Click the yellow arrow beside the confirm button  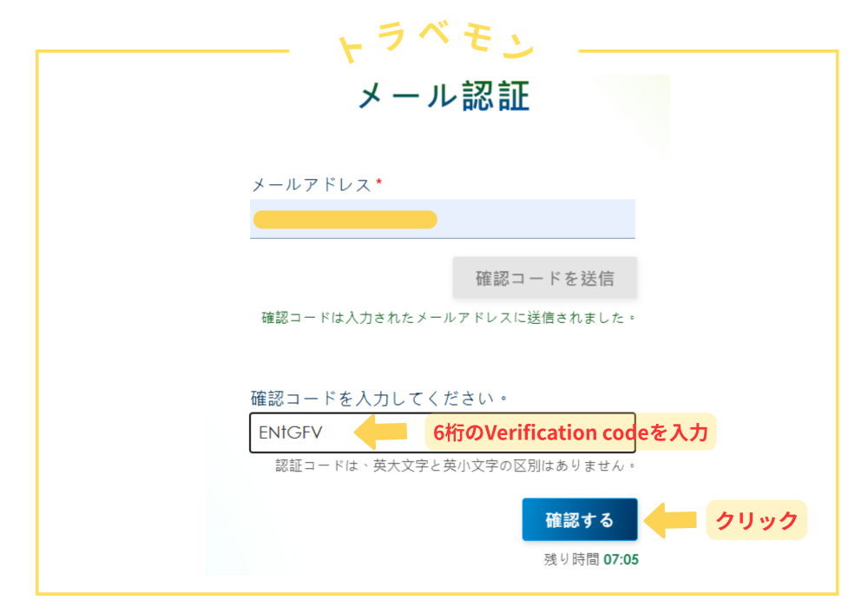coord(669,519)
